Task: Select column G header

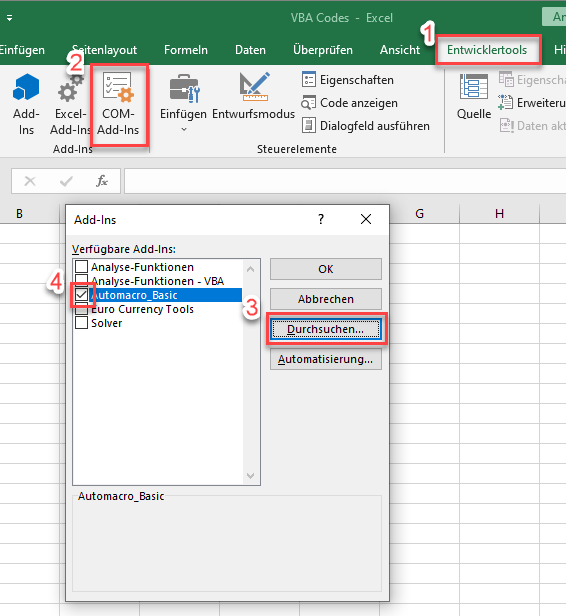Action: pyautogui.click(x=419, y=214)
